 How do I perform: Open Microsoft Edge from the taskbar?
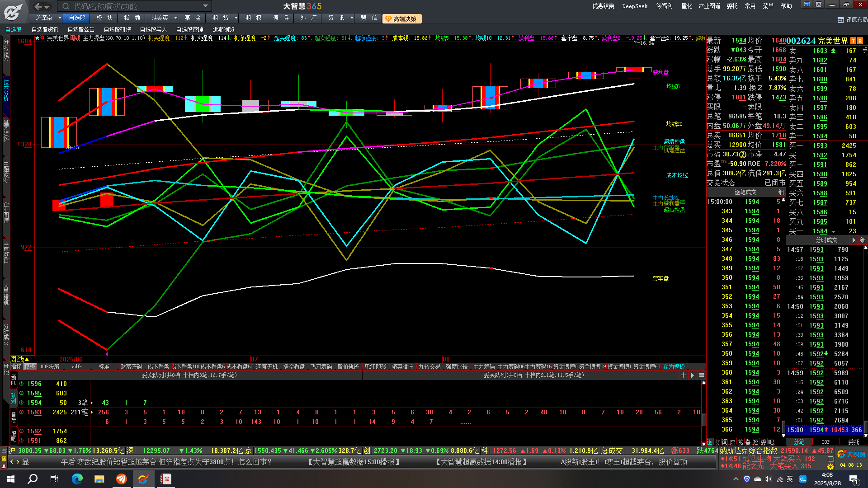pyautogui.click(x=77, y=479)
